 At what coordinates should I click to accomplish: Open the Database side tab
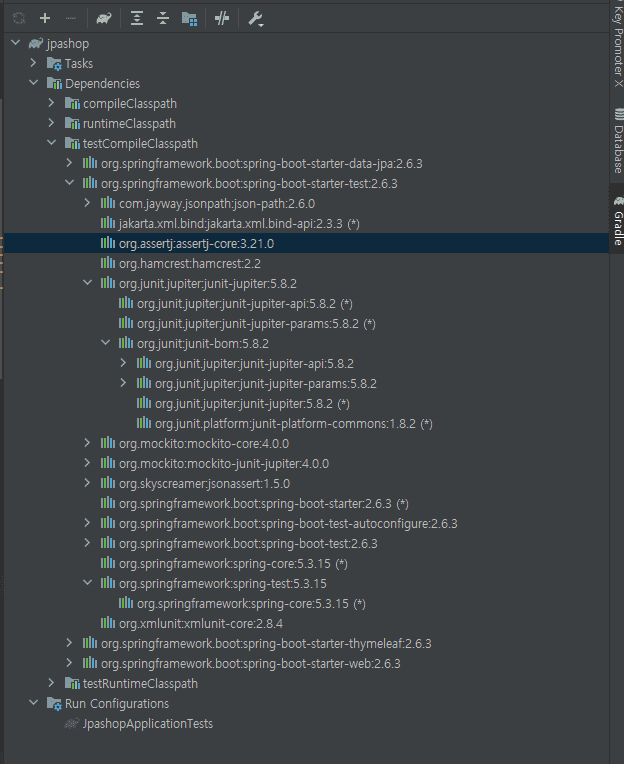click(x=618, y=141)
